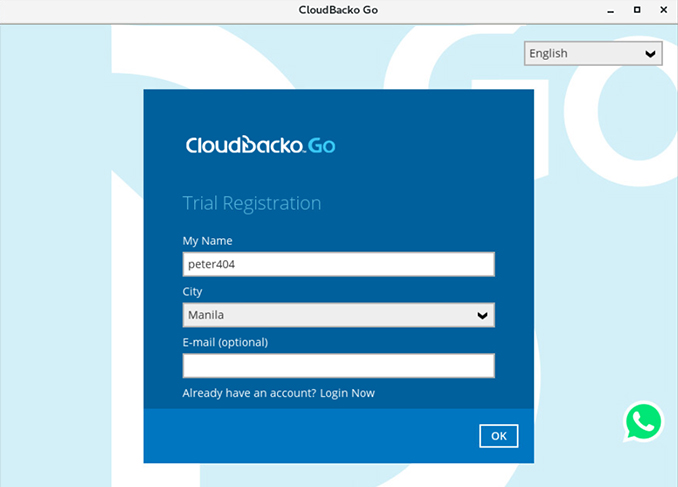Close the CloudBacko Go window

[664, 10]
